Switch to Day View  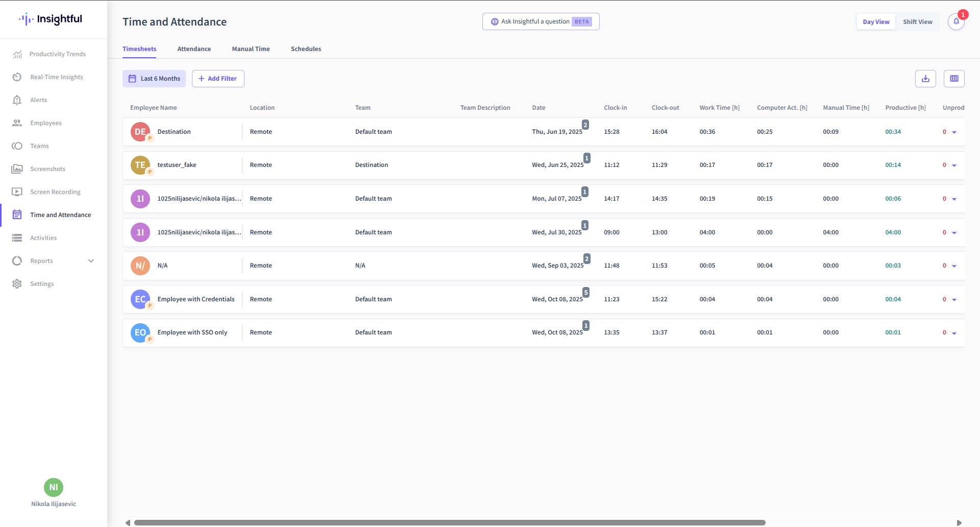click(876, 22)
